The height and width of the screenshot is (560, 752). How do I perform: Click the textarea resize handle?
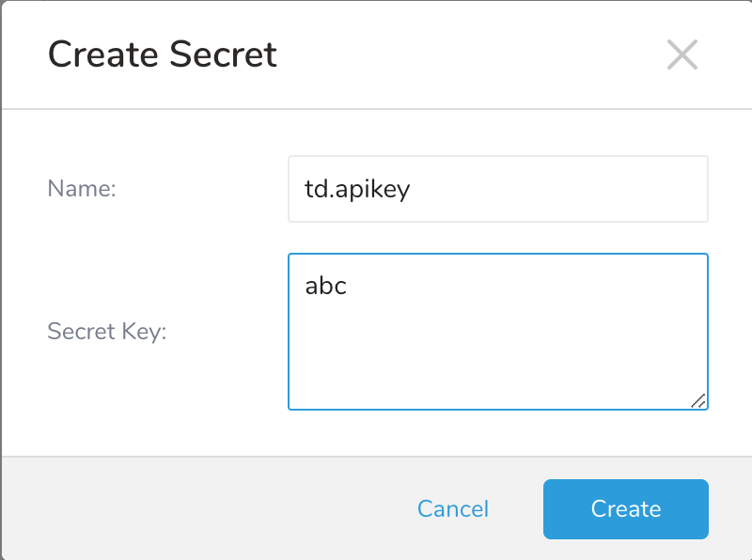[x=699, y=401]
